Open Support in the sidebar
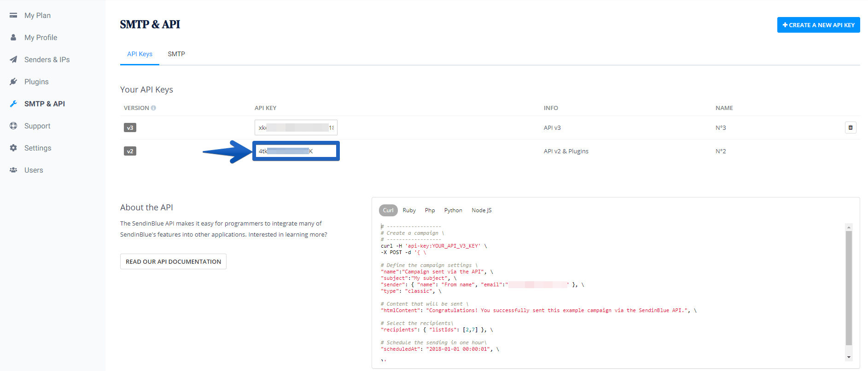The width and height of the screenshot is (868, 371). point(37,126)
